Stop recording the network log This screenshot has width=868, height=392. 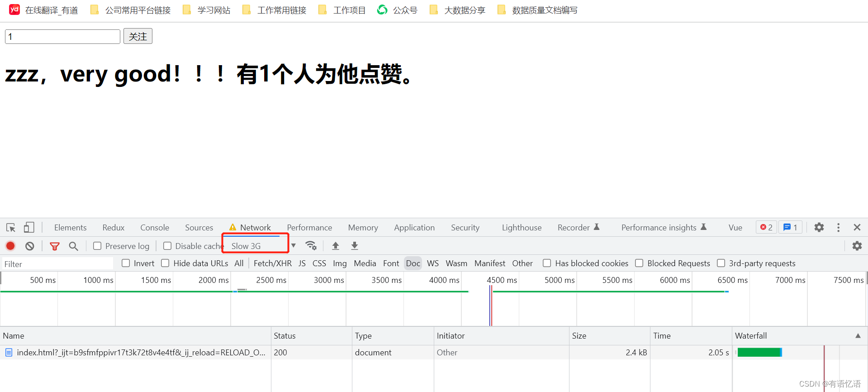click(x=10, y=246)
